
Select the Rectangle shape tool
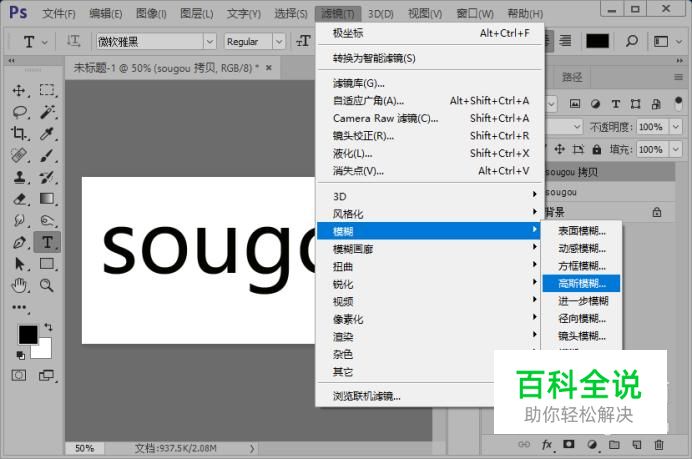coord(47,264)
